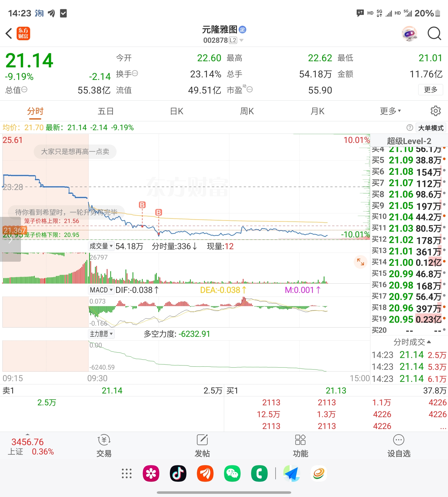Tap the 多空力度 -6232.91 reading
Image resolution: width=448 pixels, height=497 pixels.
[x=177, y=334]
